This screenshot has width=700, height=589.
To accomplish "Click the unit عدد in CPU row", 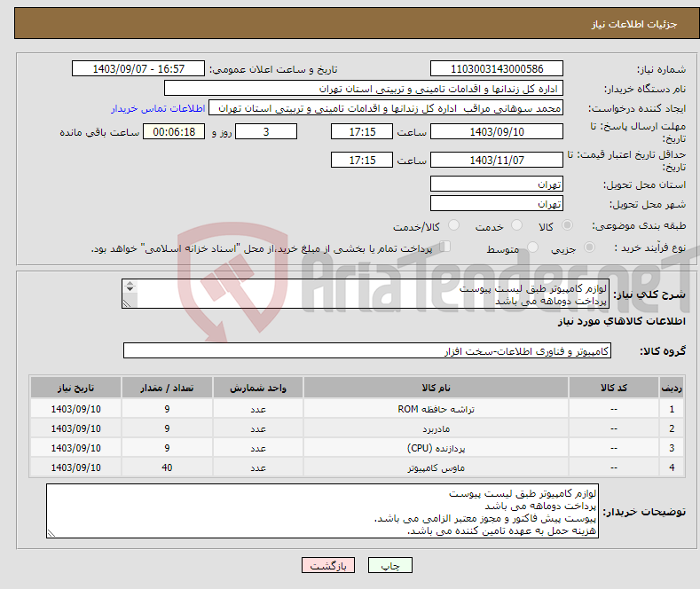I will (258, 448).
